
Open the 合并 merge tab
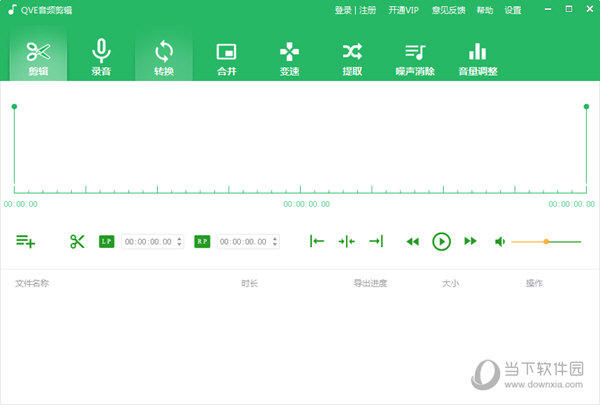[x=227, y=57]
